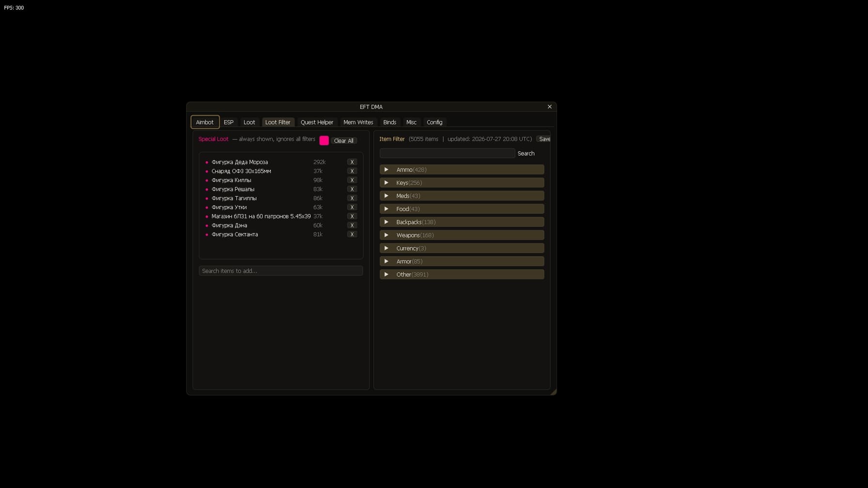Select the 'Магазин 6Л31 на 60 патронов 5.45x39' item

tap(261, 216)
